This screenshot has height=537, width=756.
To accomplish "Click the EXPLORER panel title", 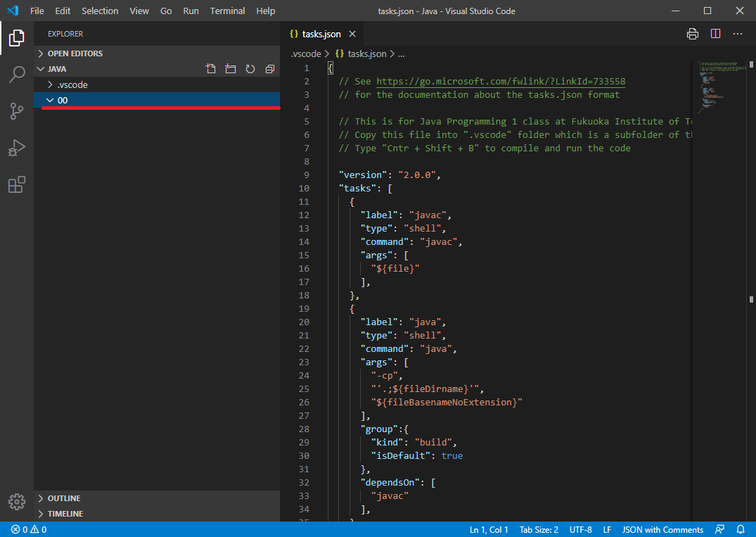I will [65, 34].
